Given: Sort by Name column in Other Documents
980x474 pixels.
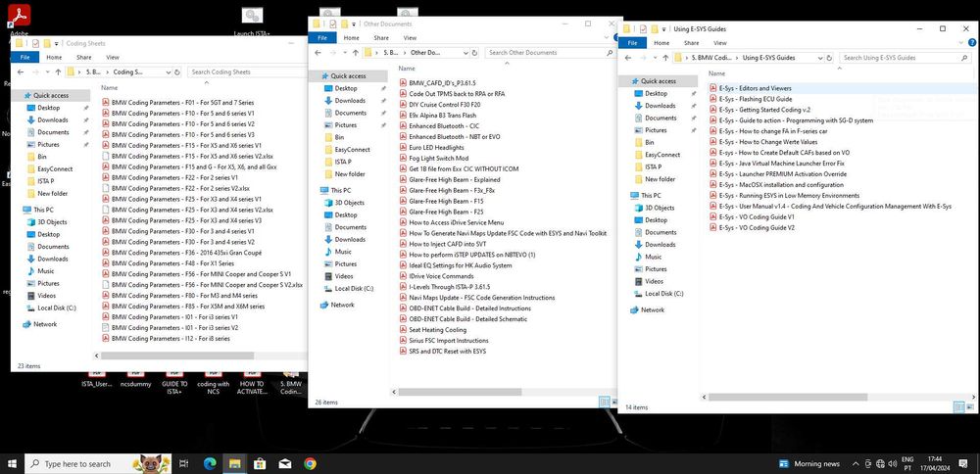Looking at the screenshot, I should (407, 69).
